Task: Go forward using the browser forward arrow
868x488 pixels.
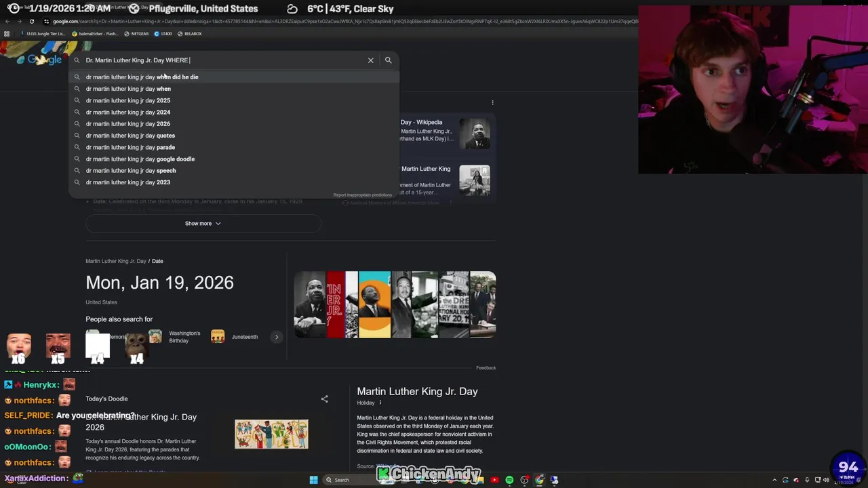Action: 19,21
